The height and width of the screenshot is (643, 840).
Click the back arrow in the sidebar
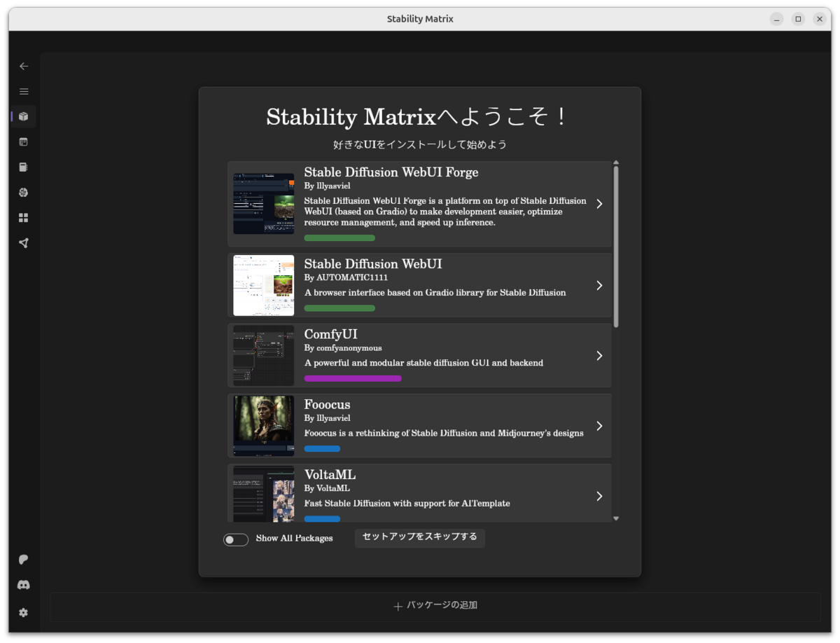pyautogui.click(x=24, y=66)
